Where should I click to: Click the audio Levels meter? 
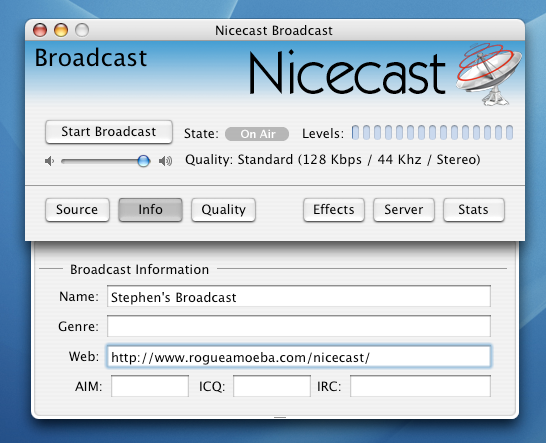(432, 133)
